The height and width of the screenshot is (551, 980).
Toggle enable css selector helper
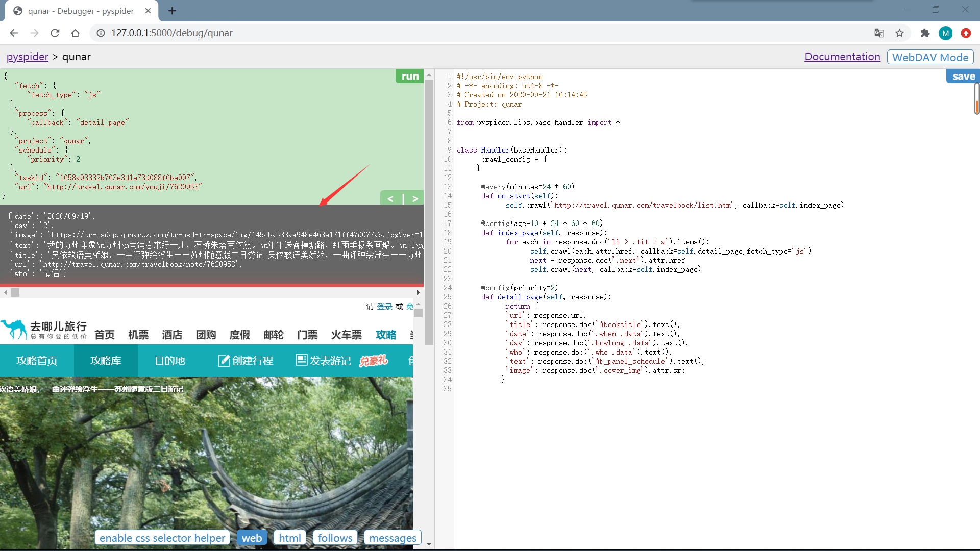pyautogui.click(x=162, y=538)
